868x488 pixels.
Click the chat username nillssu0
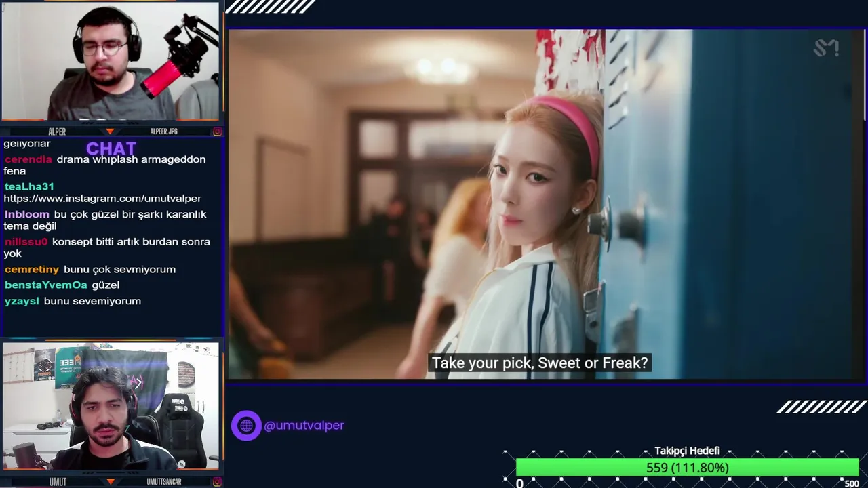(x=26, y=241)
